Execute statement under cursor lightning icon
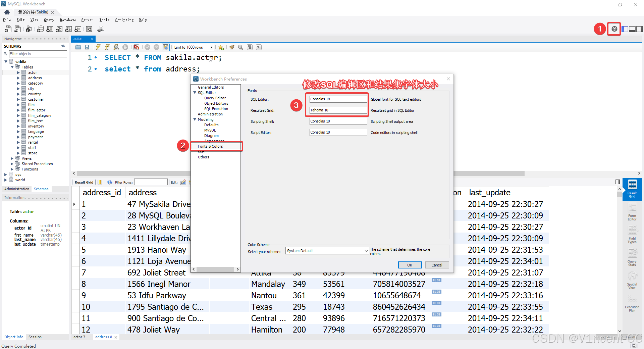 pos(107,47)
